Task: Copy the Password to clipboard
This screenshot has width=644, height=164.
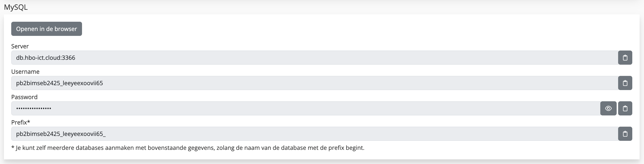Action: [x=625, y=109]
